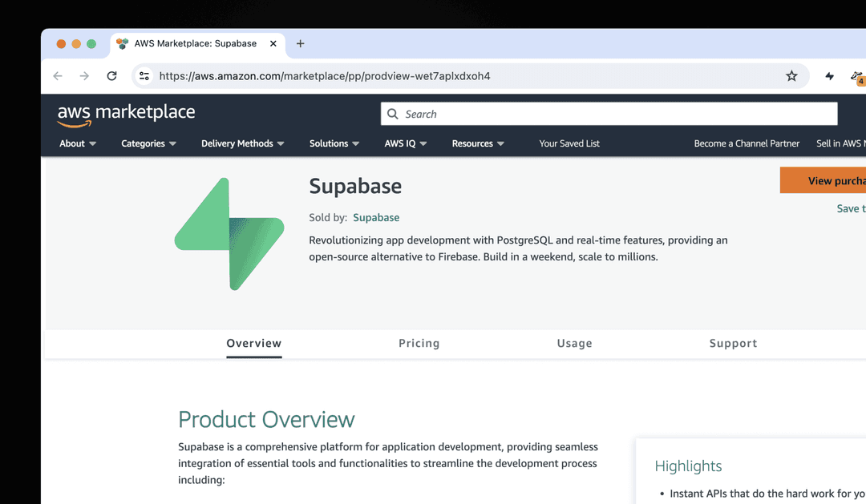Click the Highlights heading
Viewport: 866px width, 504px height.
(x=688, y=466)
